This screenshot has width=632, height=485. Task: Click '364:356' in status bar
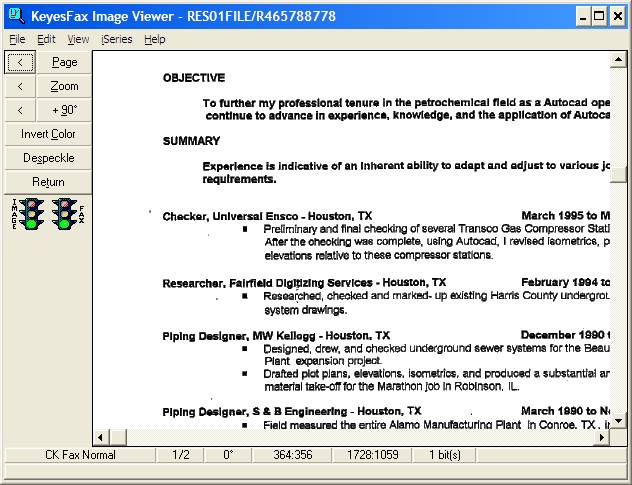[293, 455]
